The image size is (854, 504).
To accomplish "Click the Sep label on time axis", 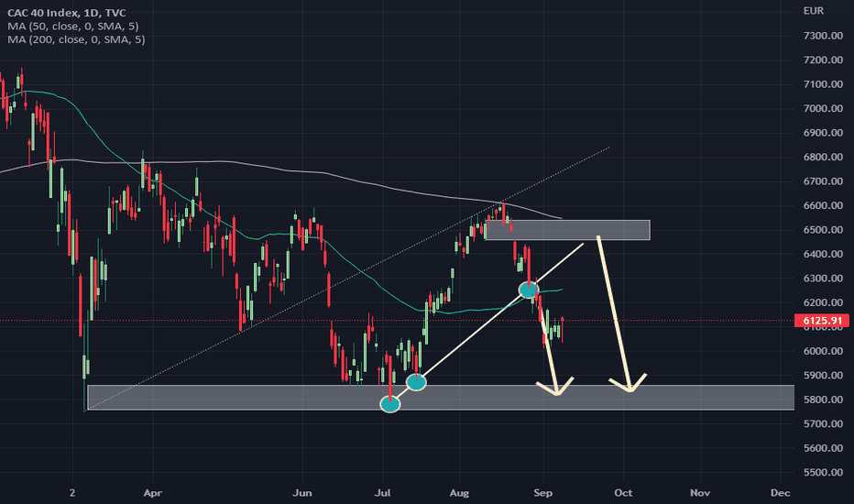I will pyautogui.click(x=543, y=493).
